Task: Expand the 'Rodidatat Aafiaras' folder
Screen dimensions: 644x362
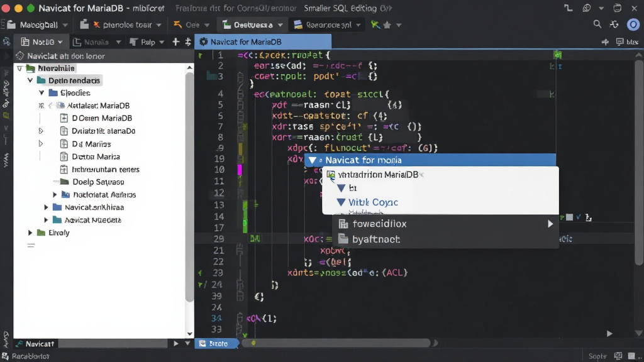Action: pyautogui.click(x=55, y=195)
